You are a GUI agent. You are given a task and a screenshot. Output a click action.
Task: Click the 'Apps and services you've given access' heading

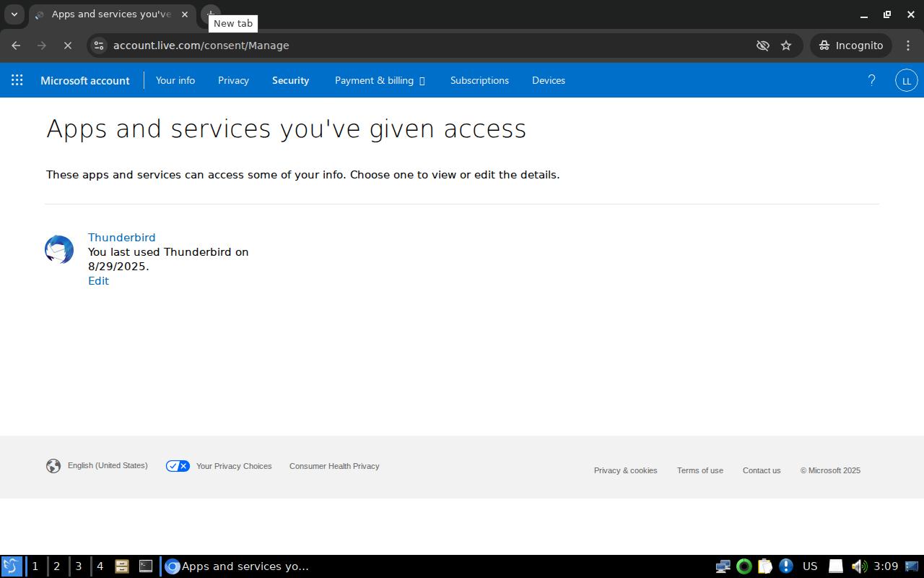point(287,129)
